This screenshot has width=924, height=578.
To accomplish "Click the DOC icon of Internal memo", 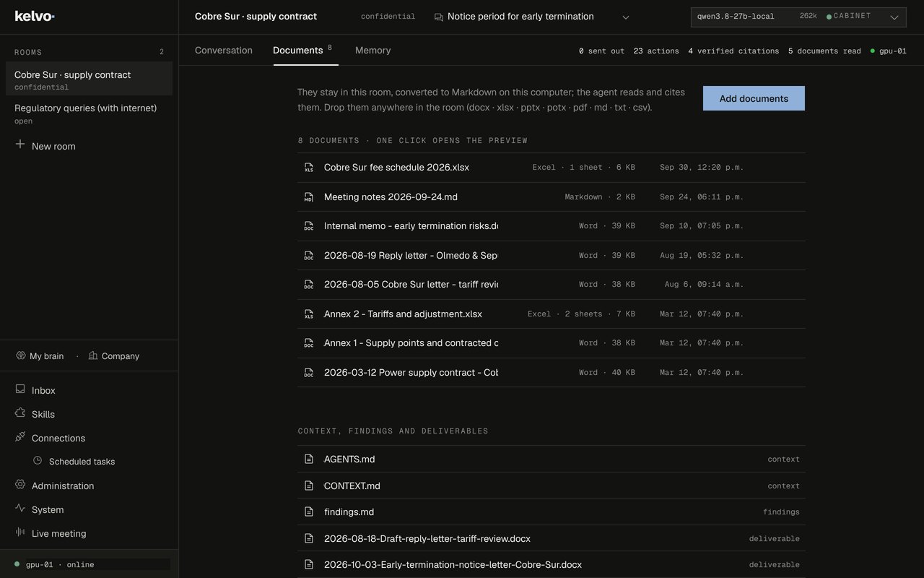I will click(x=309, y=226).
